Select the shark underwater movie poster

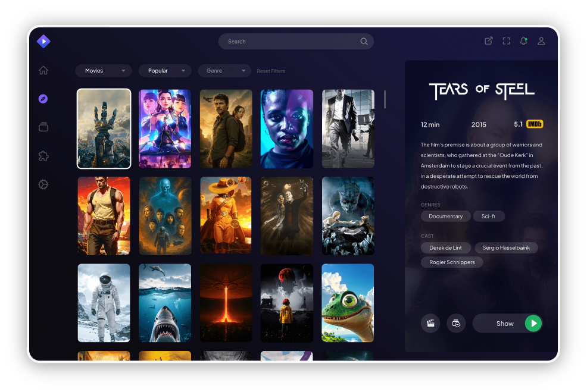point(165,303)
